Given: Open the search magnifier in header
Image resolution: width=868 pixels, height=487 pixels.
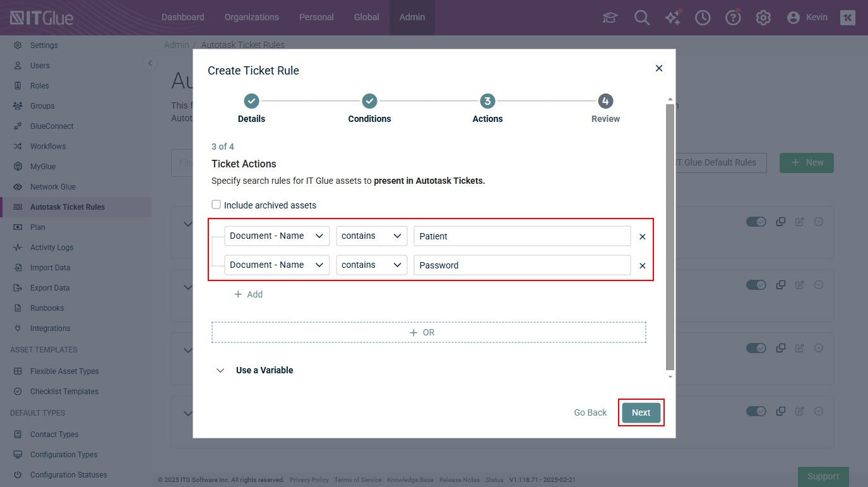Looking at the screenshot, I should 642,18.
